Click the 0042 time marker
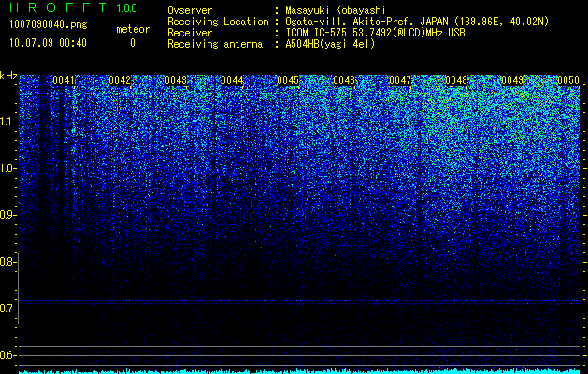The height and width of the screenshot is (374, 588). tap(120, 80)
